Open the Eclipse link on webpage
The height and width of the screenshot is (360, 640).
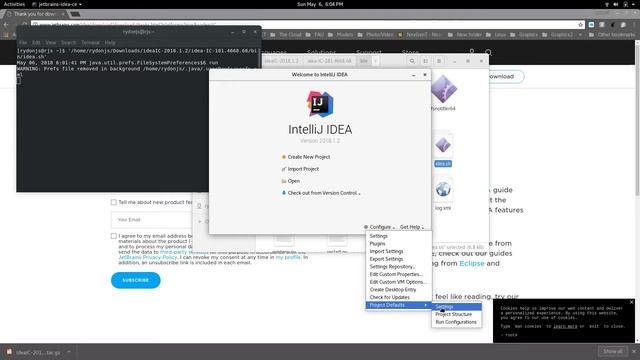coord(471,263)
